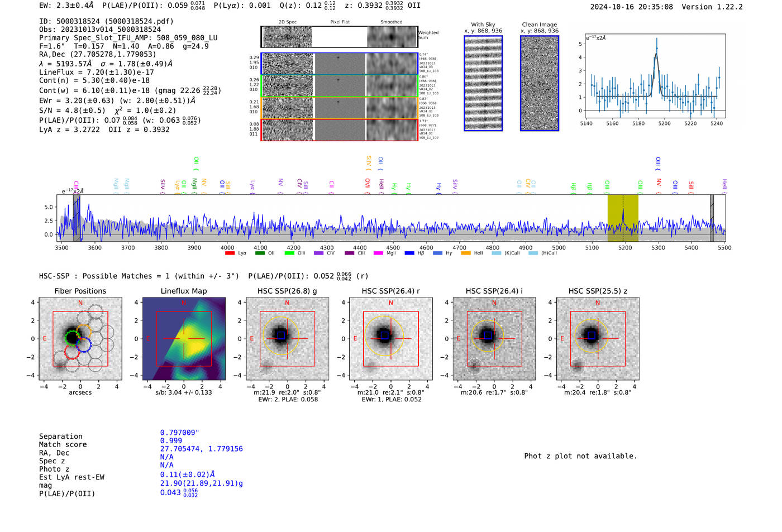Select the red-bordered 2D spectrum row

pyautogui.click(x=339, y=130)
